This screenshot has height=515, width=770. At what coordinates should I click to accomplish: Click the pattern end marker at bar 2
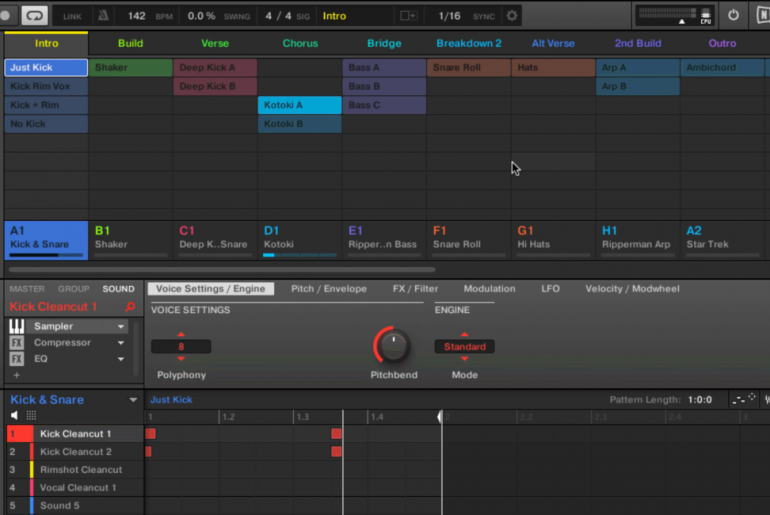click(440, 417)
